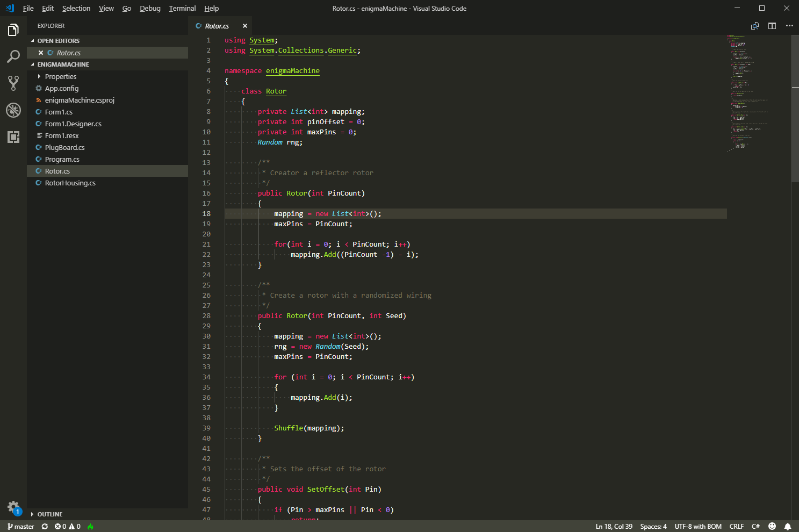
Task: Open Program.cs file
Action: pyautogui.click(x=107, y=160)
